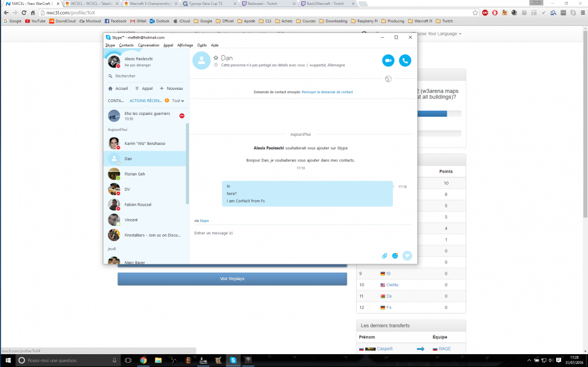588x367 pixels.
Task: Show hidden system tray icons
Action: tap(529, 360)
